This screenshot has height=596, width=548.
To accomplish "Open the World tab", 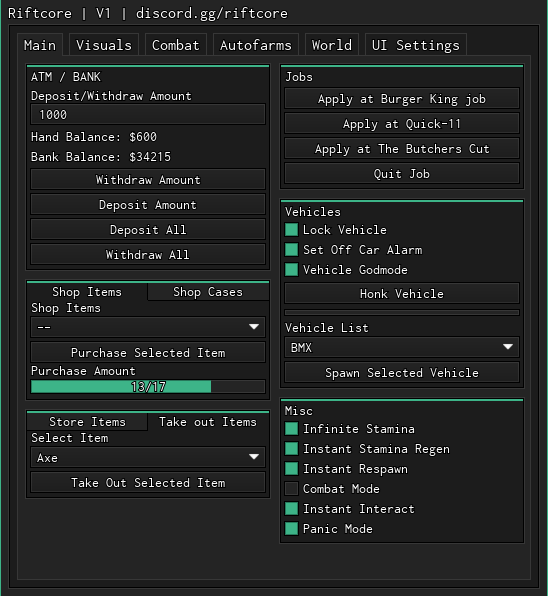I will [332, 45].
